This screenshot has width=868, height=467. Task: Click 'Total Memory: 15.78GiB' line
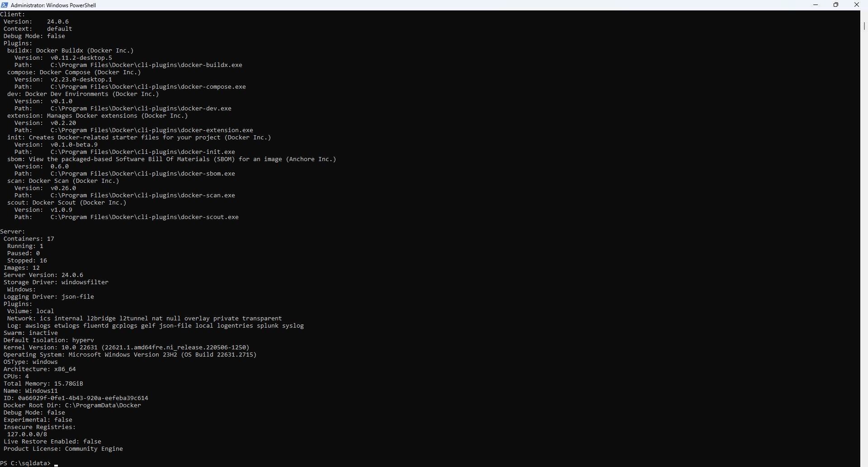click(x=43, y=384)
